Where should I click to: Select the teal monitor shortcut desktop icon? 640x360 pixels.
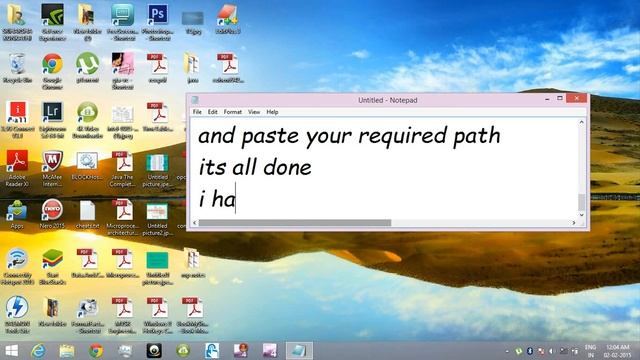122,22
